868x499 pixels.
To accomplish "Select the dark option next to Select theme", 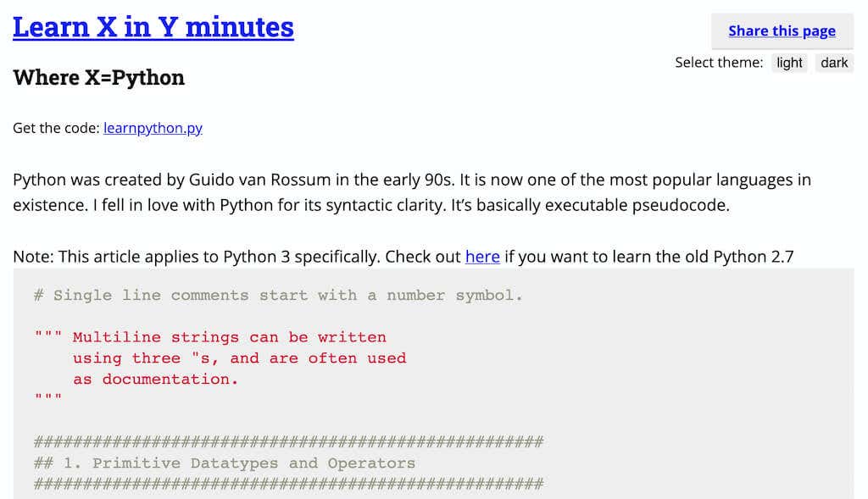I will pos(833,62).
